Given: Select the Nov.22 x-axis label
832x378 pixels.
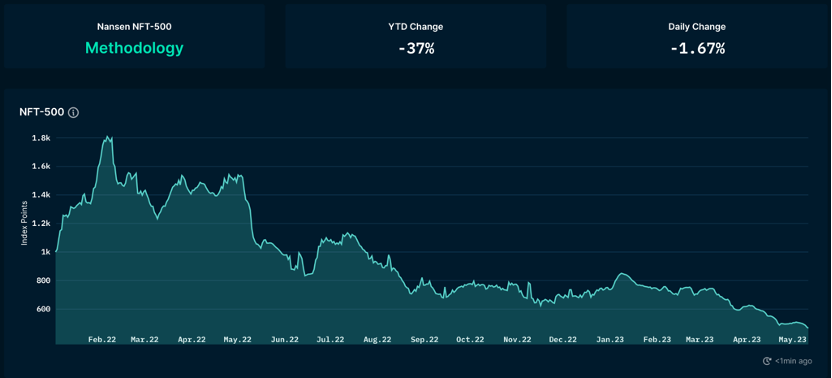Looking at the screenshot, I should coord(517,339).
